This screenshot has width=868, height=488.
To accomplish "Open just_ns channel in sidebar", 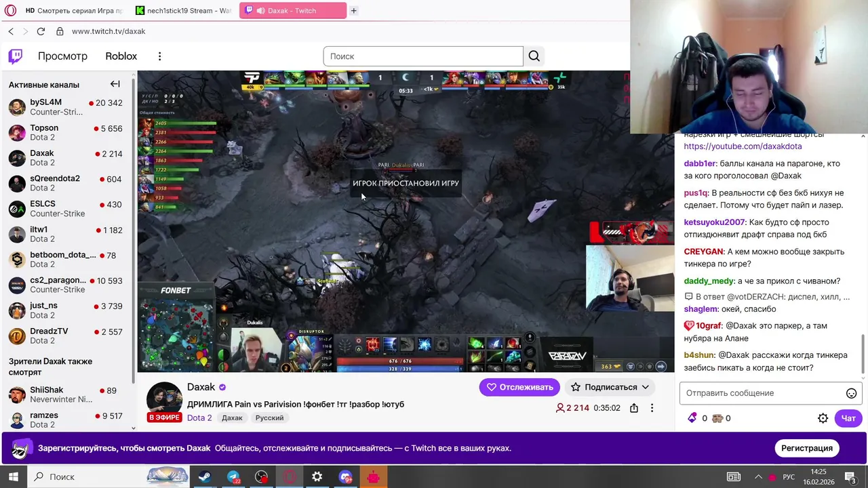I will pos(66,310).
